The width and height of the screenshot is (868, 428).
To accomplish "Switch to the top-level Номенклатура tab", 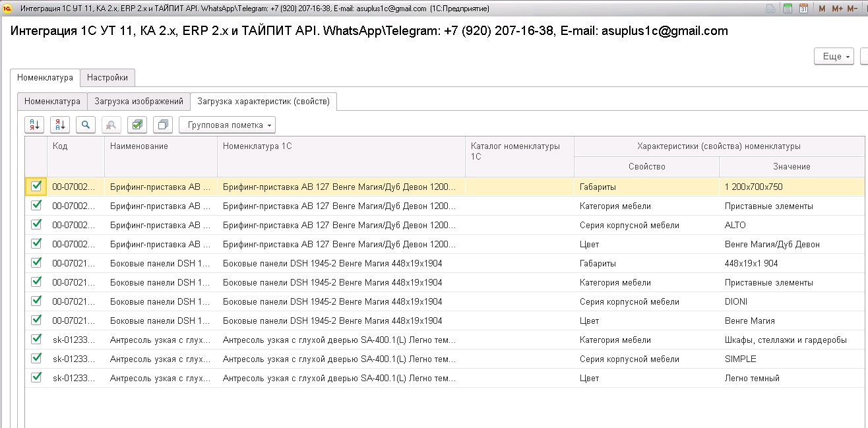I will pos(45,77).
